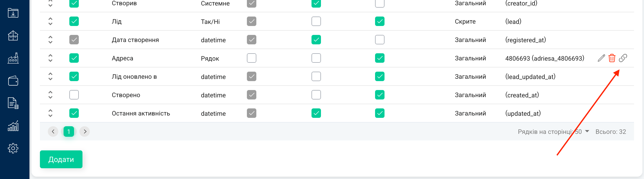The height and width of the screenshot is (179, 644).
Task: Go to the next page arrow
Action: (85, 131)
